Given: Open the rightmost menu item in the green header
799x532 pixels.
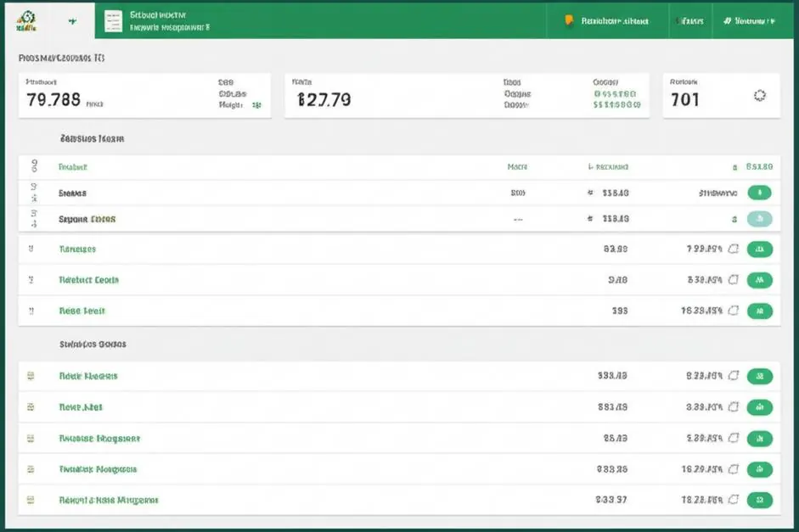Looking at the screenshot, I should coord(749,21).
